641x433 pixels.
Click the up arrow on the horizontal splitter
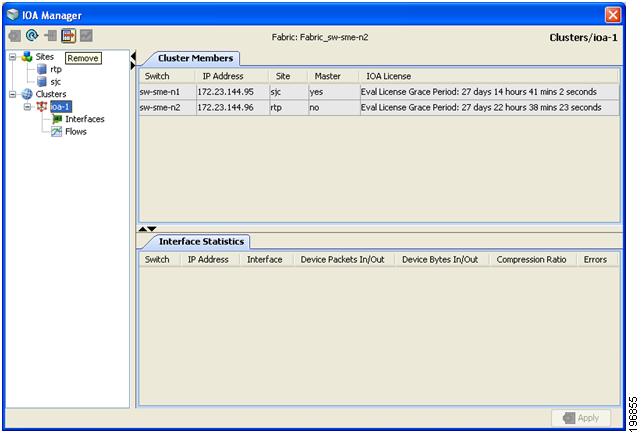pos(143,229)
